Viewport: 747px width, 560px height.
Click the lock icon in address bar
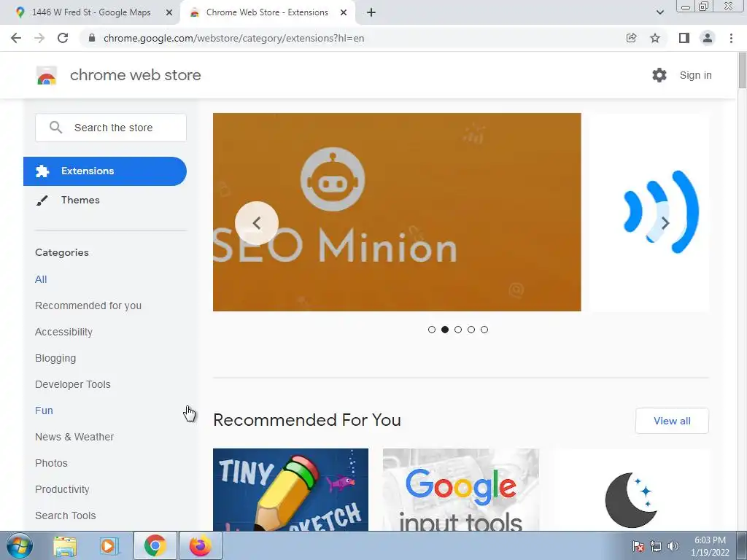point(92,38)
